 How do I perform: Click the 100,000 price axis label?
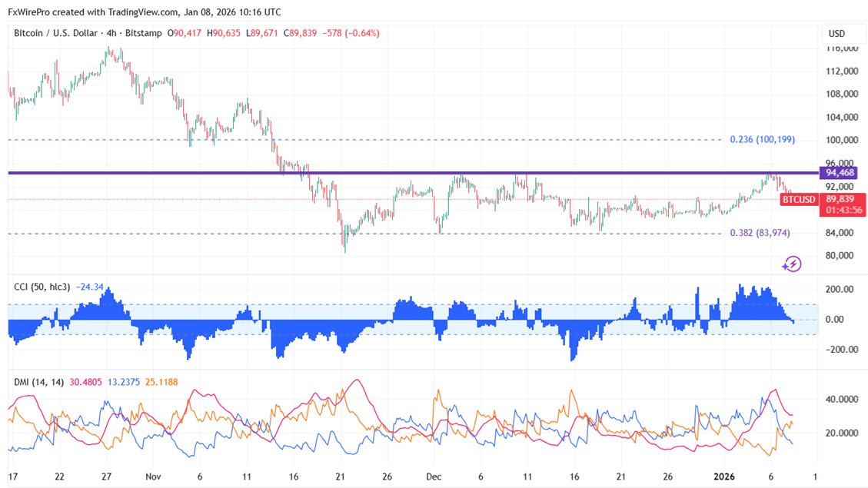(842, 140)
